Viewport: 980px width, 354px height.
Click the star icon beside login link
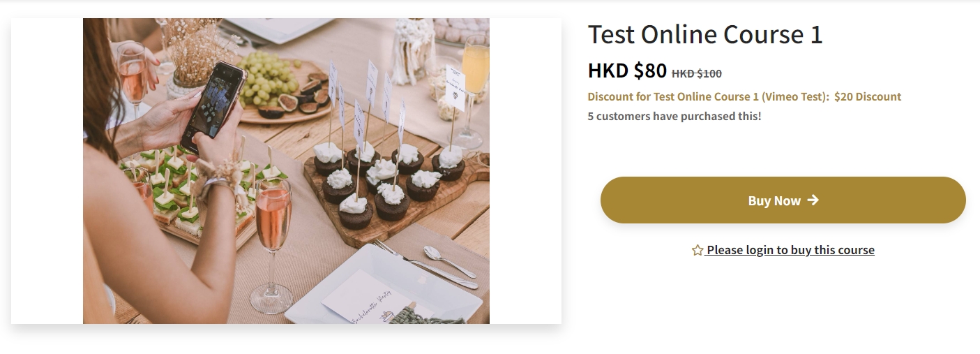coord(697,250)
